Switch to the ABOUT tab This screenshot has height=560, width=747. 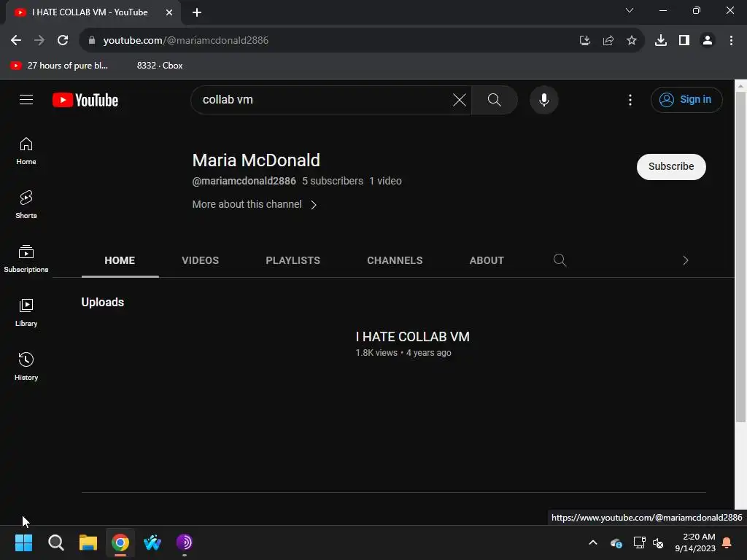(x=487, y=260)
